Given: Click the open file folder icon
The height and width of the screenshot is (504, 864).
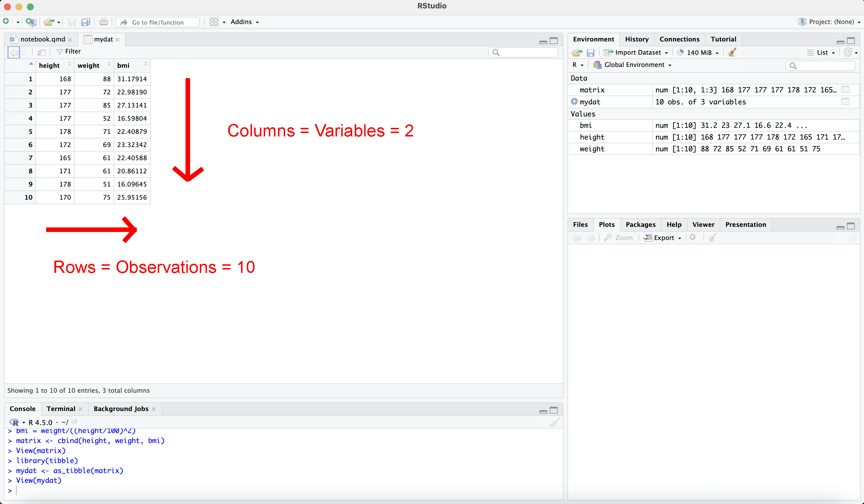Looking at the screenshot, I should 49,22.
